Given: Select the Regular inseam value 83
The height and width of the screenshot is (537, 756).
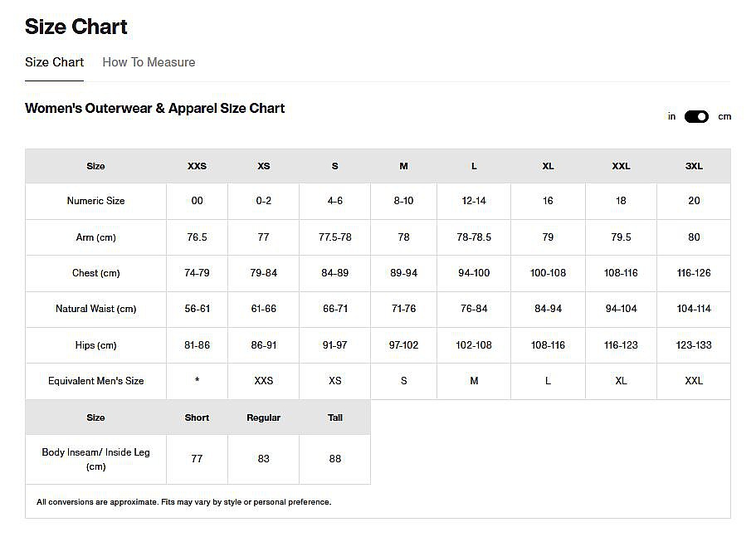Looking at the screenshot, I should tap(263, 459).
